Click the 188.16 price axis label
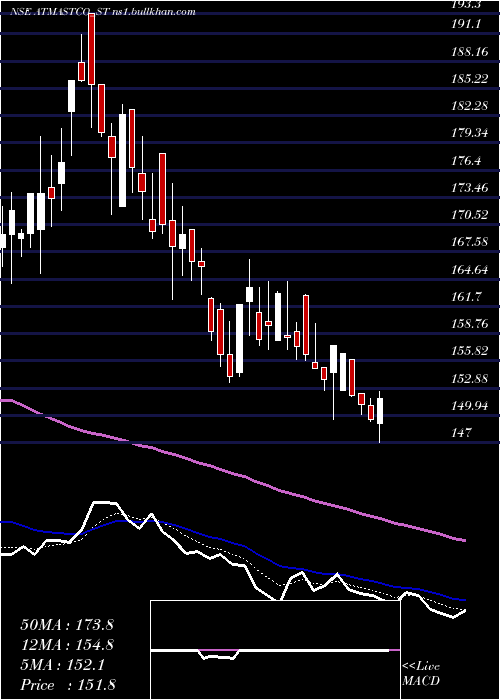This screenshot has height=700, width=500. (470, 52)
